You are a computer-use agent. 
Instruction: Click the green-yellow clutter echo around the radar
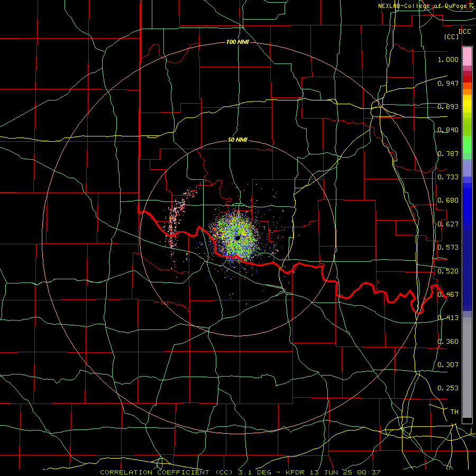235,237
